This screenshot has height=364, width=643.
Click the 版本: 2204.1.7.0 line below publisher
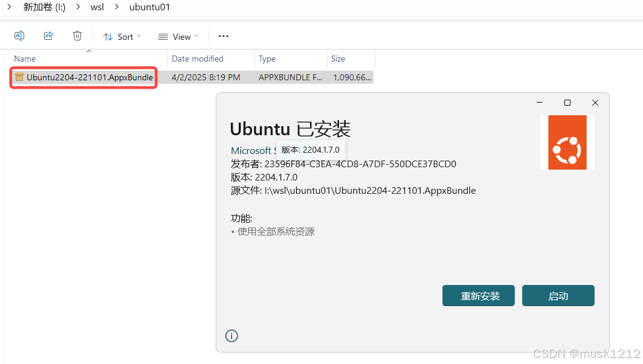coord(264,177)
